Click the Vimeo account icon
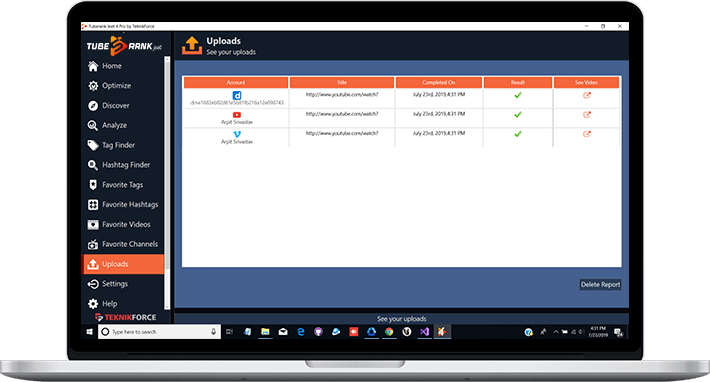710x382 pixels. 237,134
